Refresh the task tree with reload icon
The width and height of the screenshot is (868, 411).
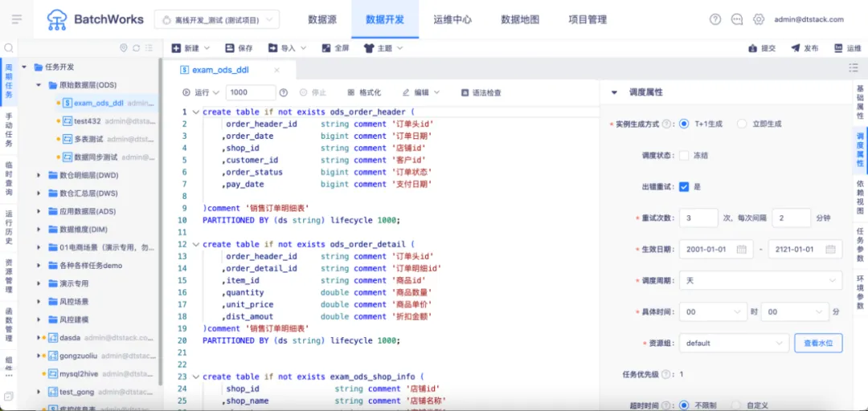tap(136, 48)
